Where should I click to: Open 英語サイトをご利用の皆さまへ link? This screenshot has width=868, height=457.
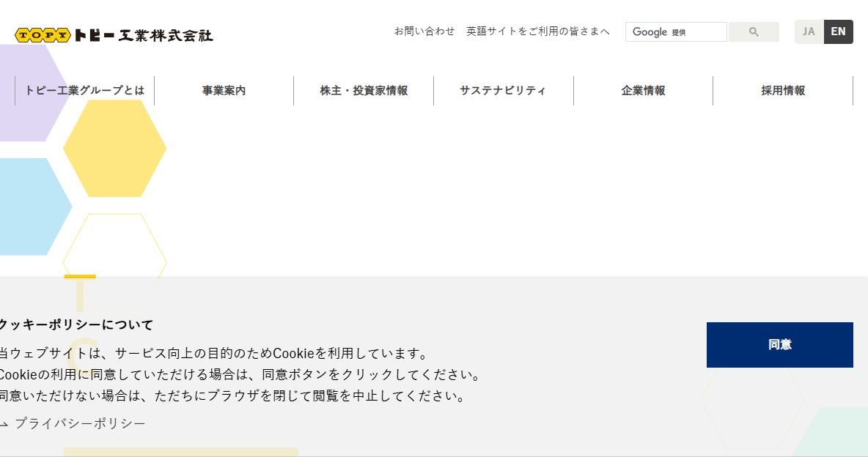tap(537, 31)
